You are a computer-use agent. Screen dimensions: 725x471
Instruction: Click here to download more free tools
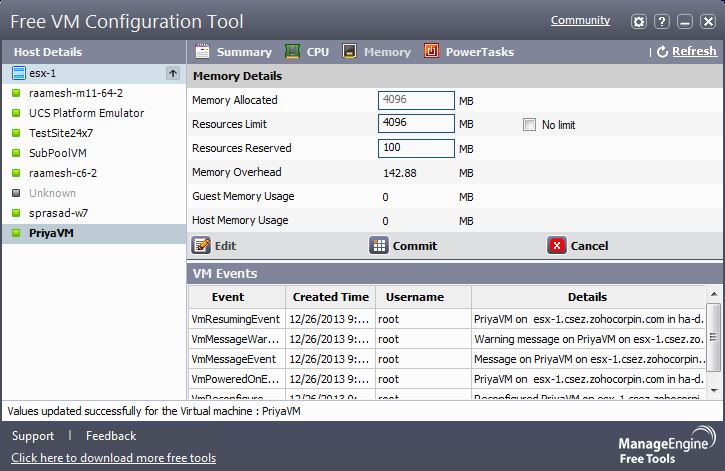(x=114, y=458)
